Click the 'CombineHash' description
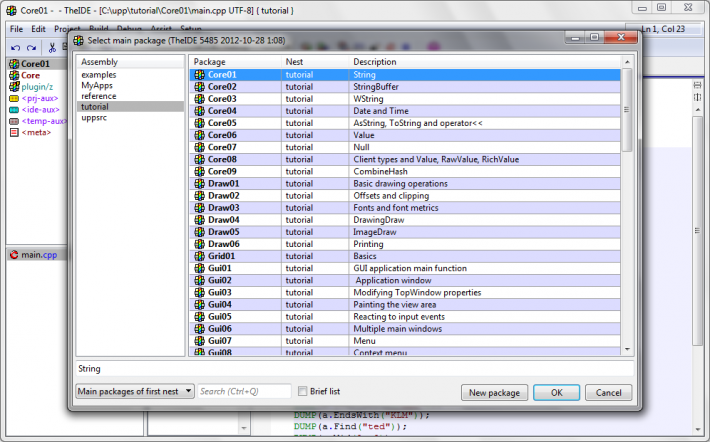 tap(380, 172)
